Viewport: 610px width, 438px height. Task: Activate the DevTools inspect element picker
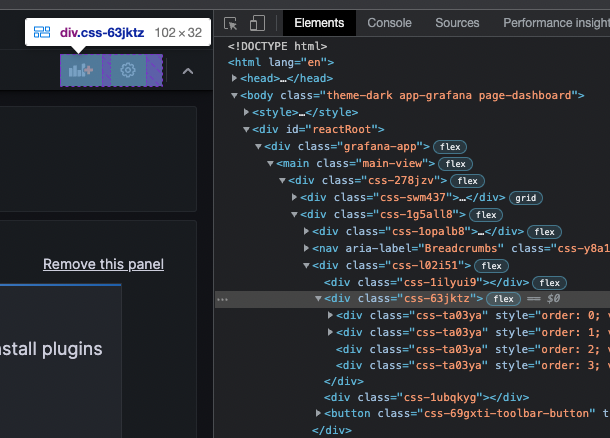[x=231, y=23]
